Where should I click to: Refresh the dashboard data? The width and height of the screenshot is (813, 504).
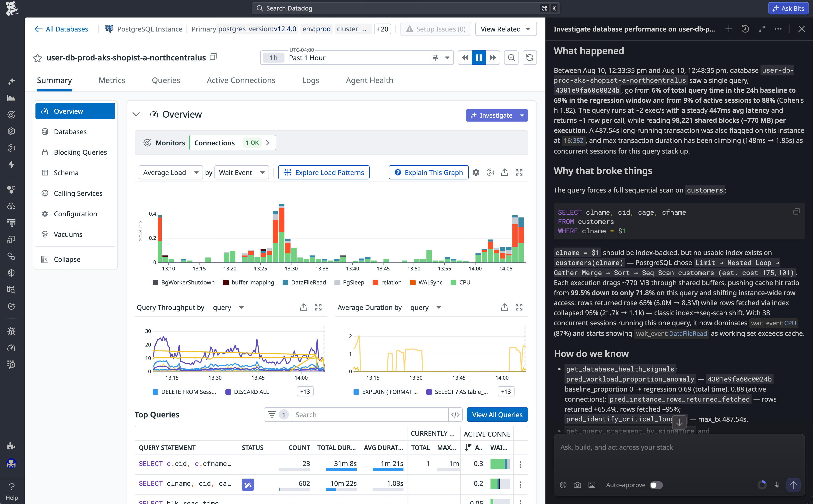529,58
